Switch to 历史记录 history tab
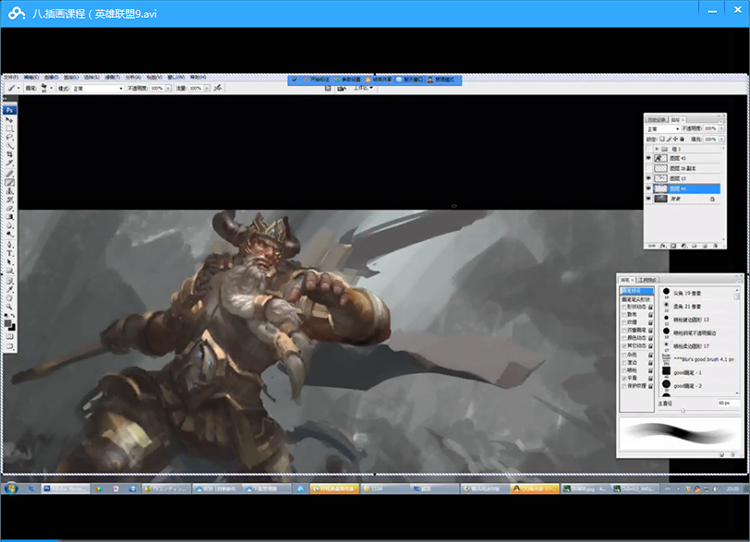The height and width of the screenshot is (542, 750). point(658,120)
